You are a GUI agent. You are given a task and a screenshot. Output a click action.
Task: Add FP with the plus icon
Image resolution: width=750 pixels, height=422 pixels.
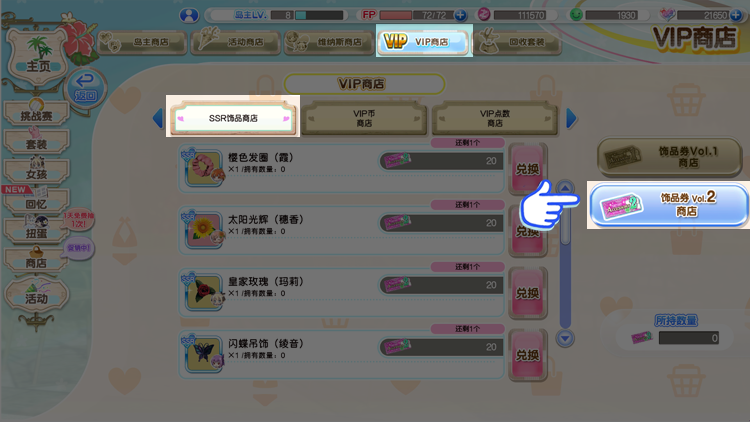[460, 15]
